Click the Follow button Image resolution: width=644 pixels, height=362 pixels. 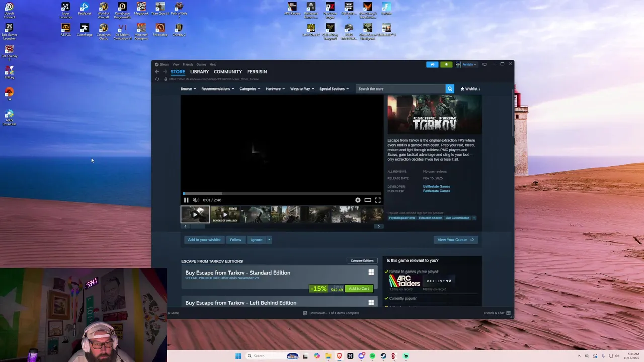point(235,240)
